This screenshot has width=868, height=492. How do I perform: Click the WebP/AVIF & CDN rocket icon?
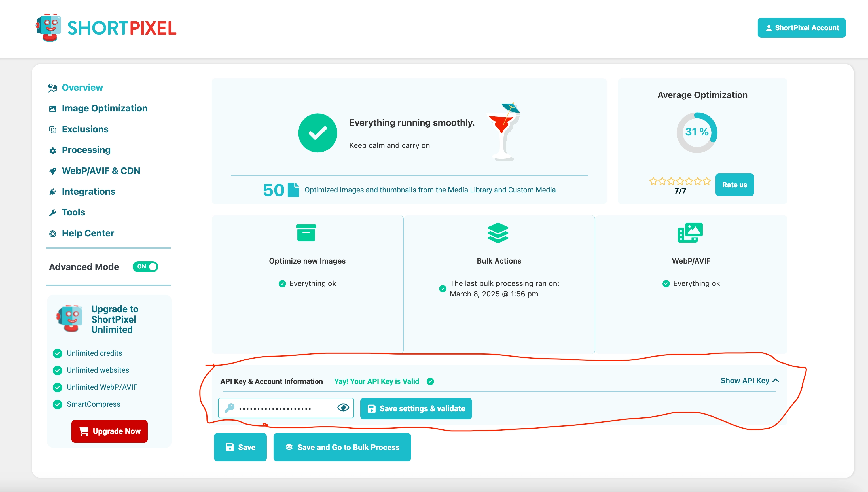click(x=53, y=171)
